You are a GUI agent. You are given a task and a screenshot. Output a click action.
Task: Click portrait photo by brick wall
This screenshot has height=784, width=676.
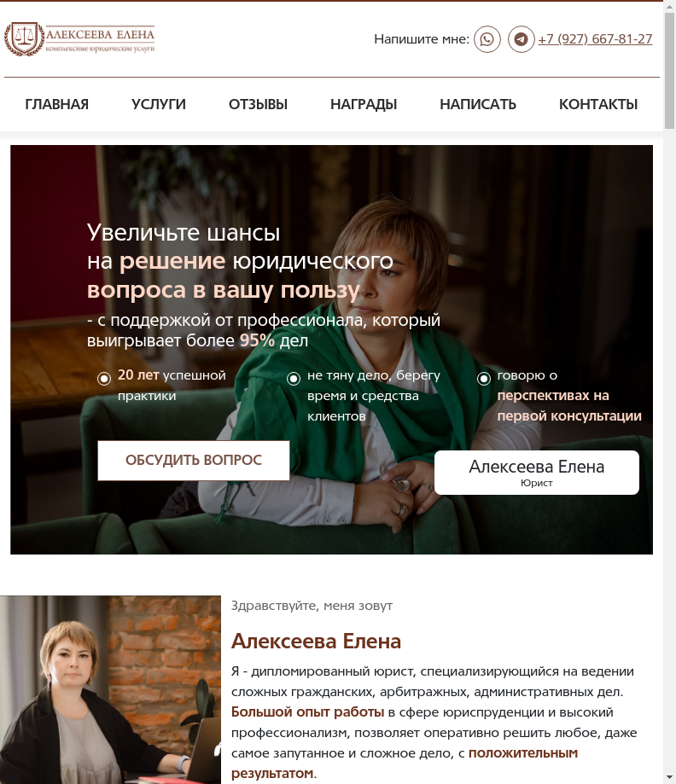click(110, 690)
